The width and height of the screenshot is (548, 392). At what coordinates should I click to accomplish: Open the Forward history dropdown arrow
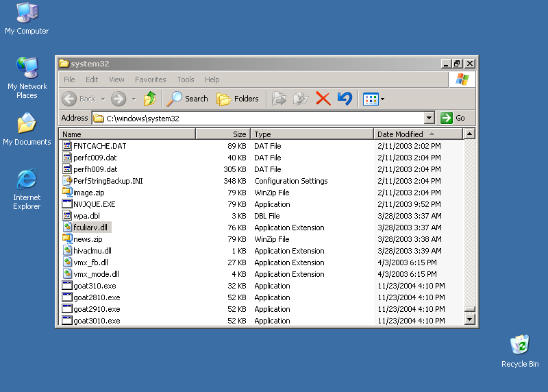[134, 99]
